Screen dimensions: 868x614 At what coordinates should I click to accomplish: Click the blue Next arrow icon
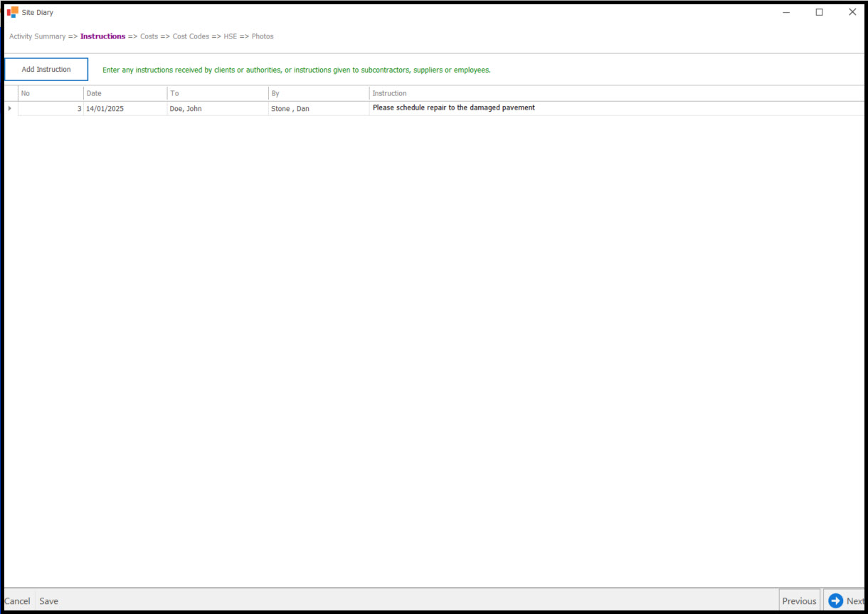[835, 600]
